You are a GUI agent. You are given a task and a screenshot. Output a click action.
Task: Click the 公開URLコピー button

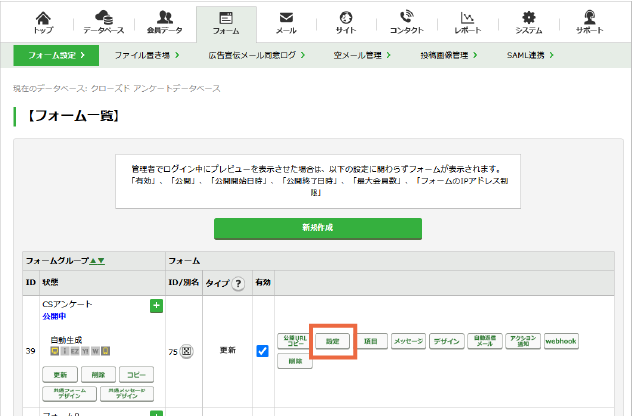click(x=295, y=341)
